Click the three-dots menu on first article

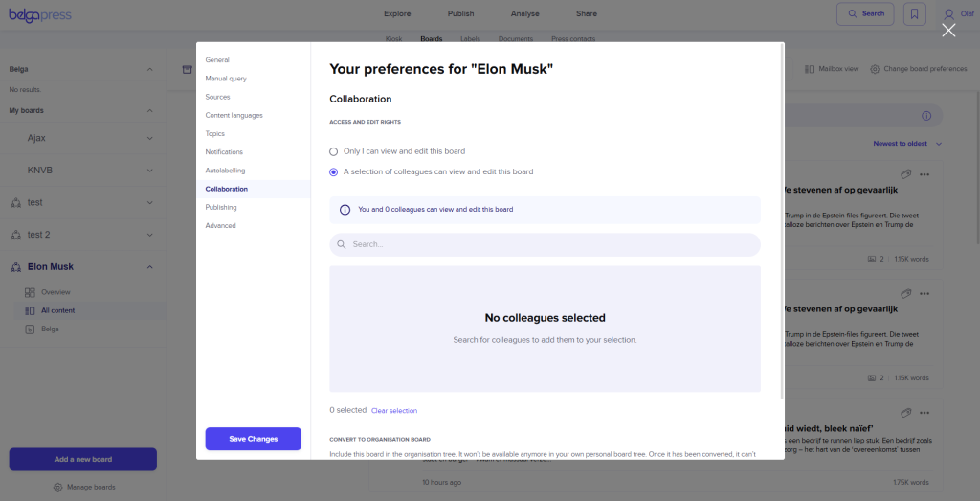924,173
